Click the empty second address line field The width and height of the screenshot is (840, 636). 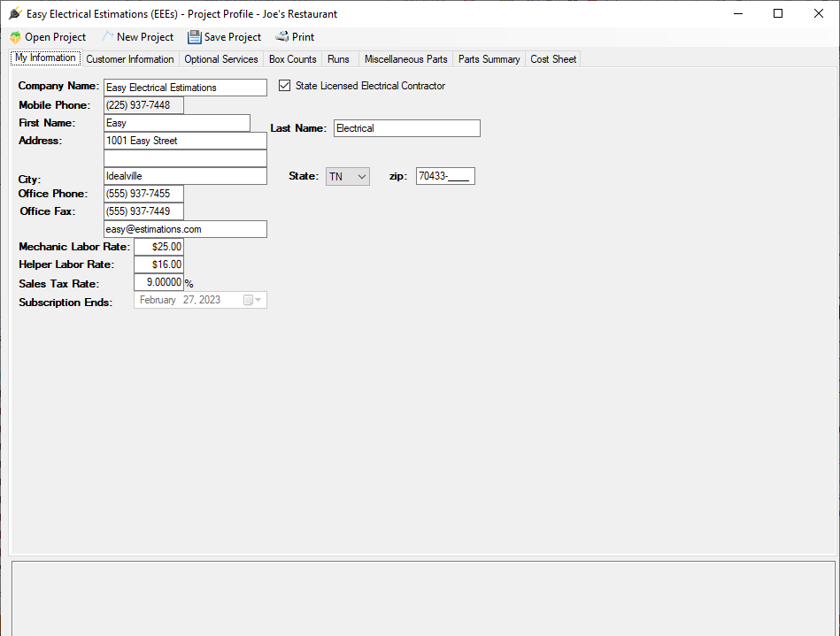click(185, 158)
